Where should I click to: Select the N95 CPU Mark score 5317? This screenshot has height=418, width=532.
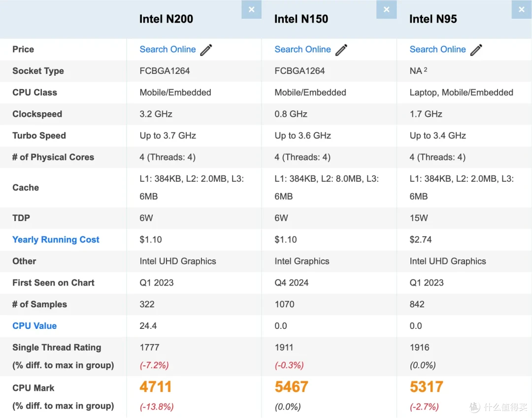427,387
